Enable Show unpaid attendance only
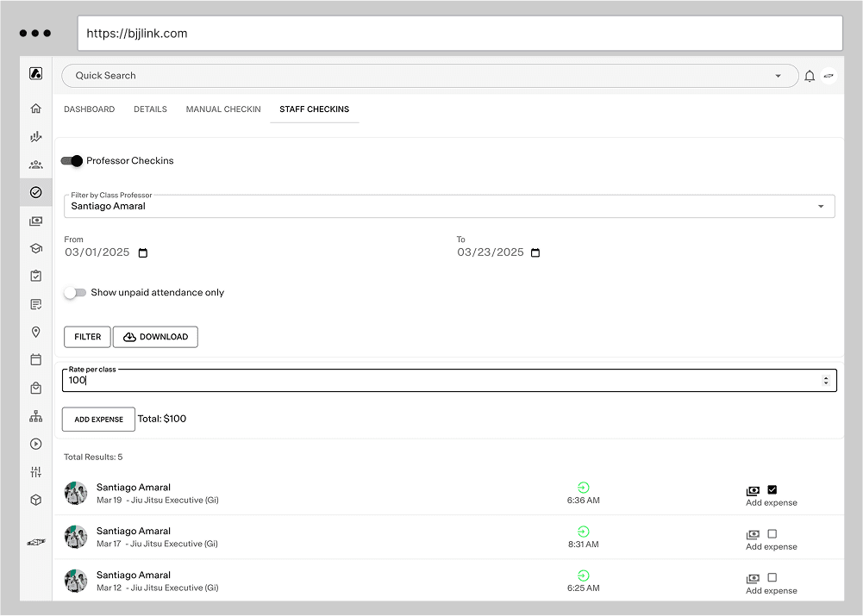Screen dimensions: 863x616 [x=75, y=293]
